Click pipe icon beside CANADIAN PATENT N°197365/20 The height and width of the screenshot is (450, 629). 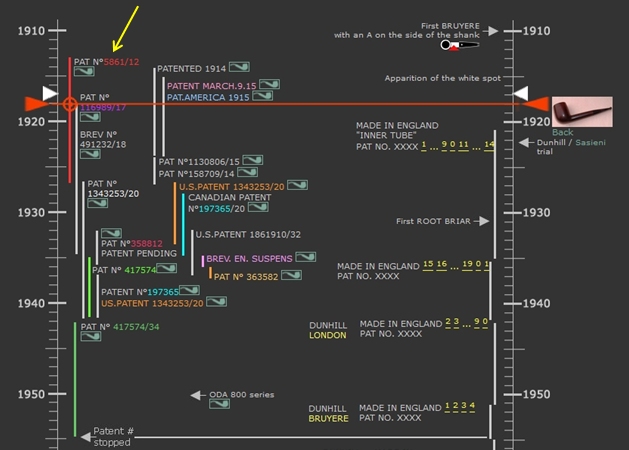258,209
